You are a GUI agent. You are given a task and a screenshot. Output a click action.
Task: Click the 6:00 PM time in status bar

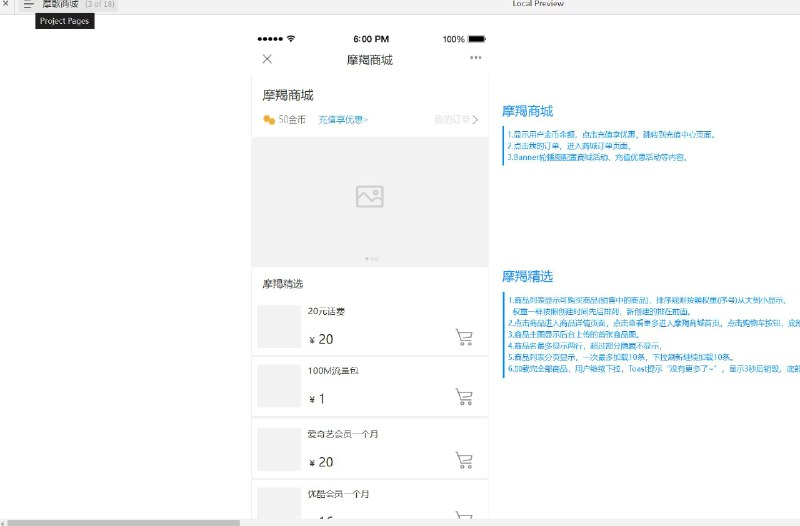coord(371,39)
